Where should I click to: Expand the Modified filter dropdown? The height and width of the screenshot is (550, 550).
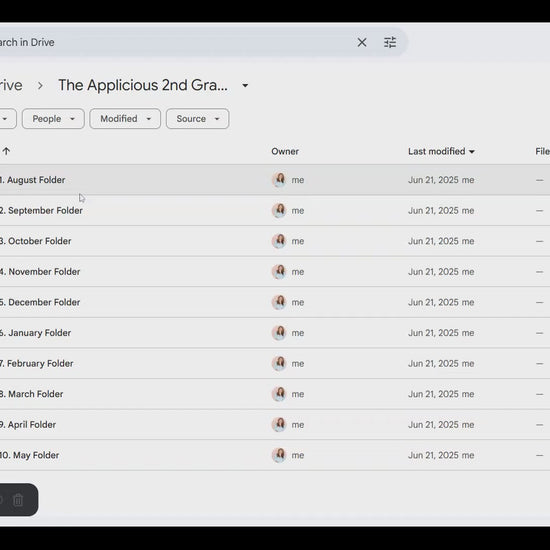[x=125, y=119]
